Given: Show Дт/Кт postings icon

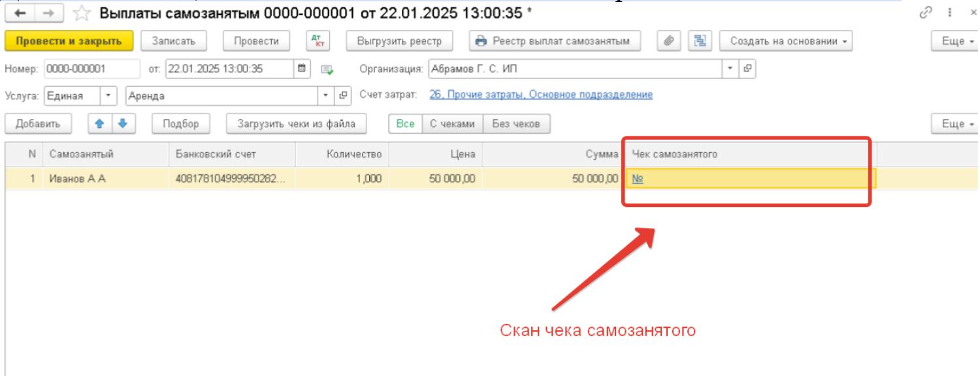Looking at the screenshot, I should pos(318,40).
